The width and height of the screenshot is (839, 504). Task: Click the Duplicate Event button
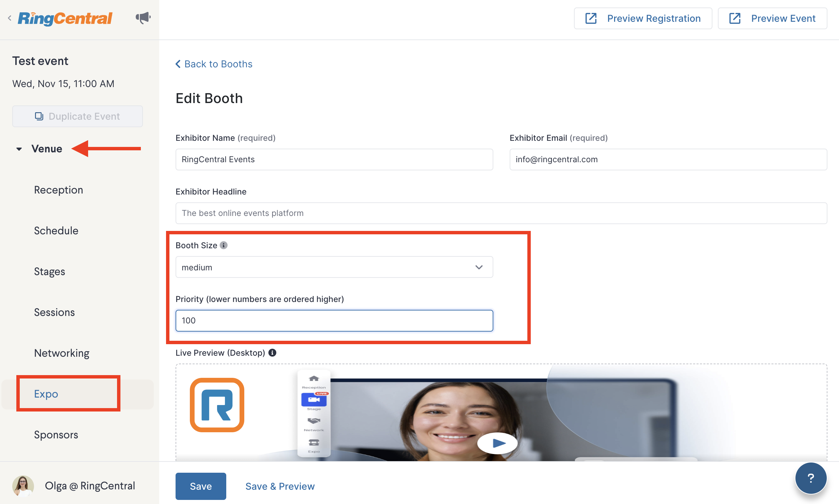tap(77, 116)
